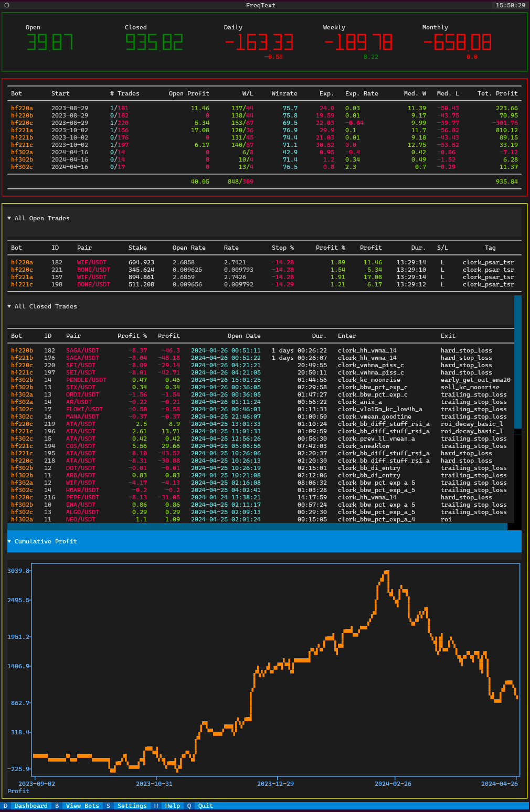530x812 pixels.
Task: Select the PENDLE/USDT closed trade
Action: [x=261, y=380]
